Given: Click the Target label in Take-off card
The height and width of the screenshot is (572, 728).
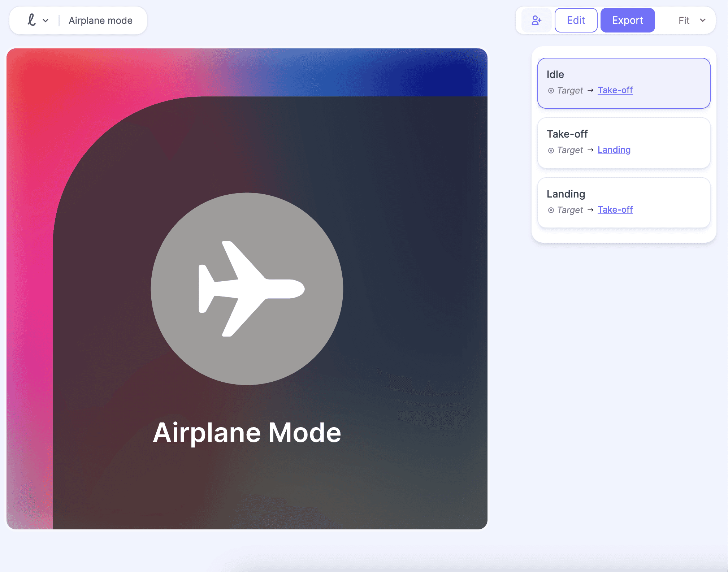Looking at the screenshot, I should pos(570,150).
